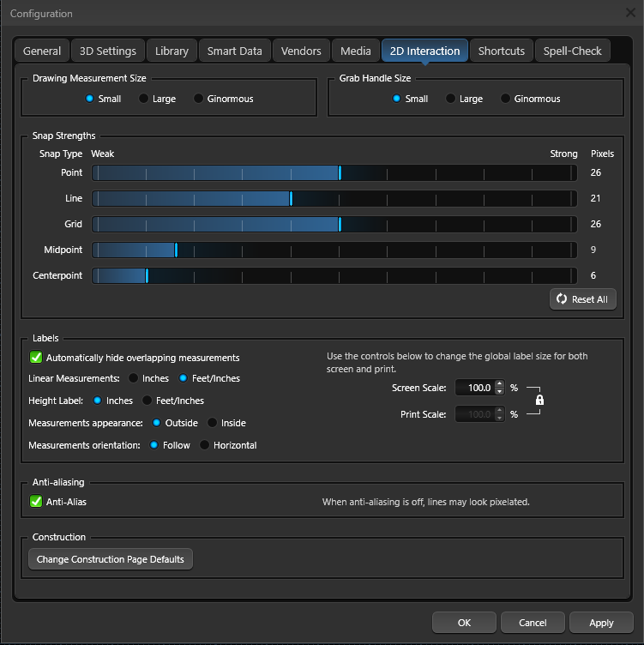Adjust the Line snap strength slider
This screenshot has height=645, width=644.
click(334, 199)
